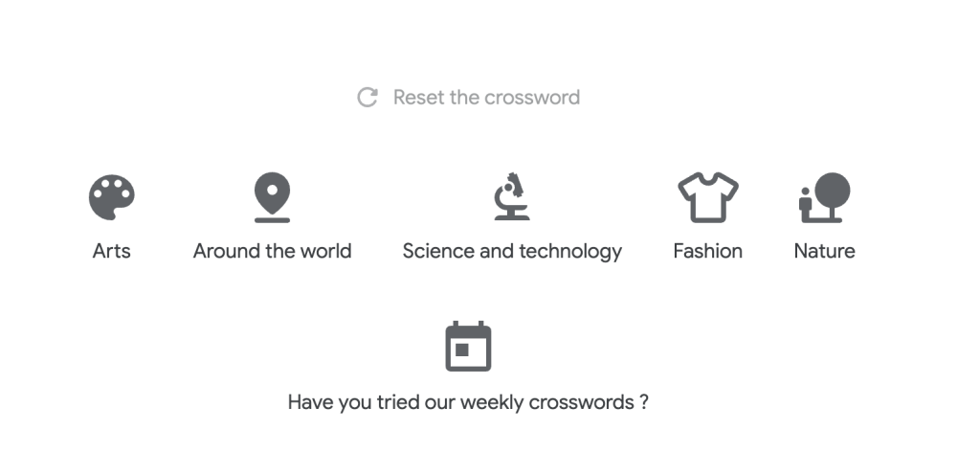Click the 'Reset the crossword' text

[486, 98]
